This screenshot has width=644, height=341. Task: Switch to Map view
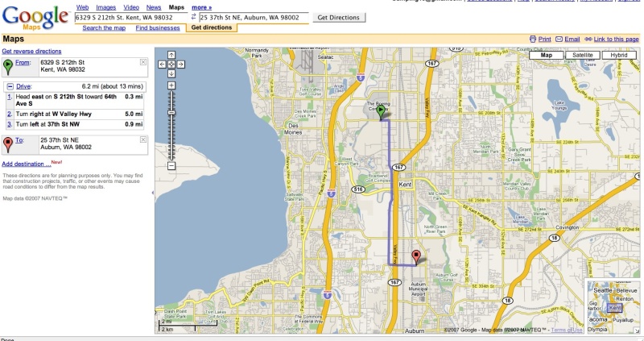547,55
